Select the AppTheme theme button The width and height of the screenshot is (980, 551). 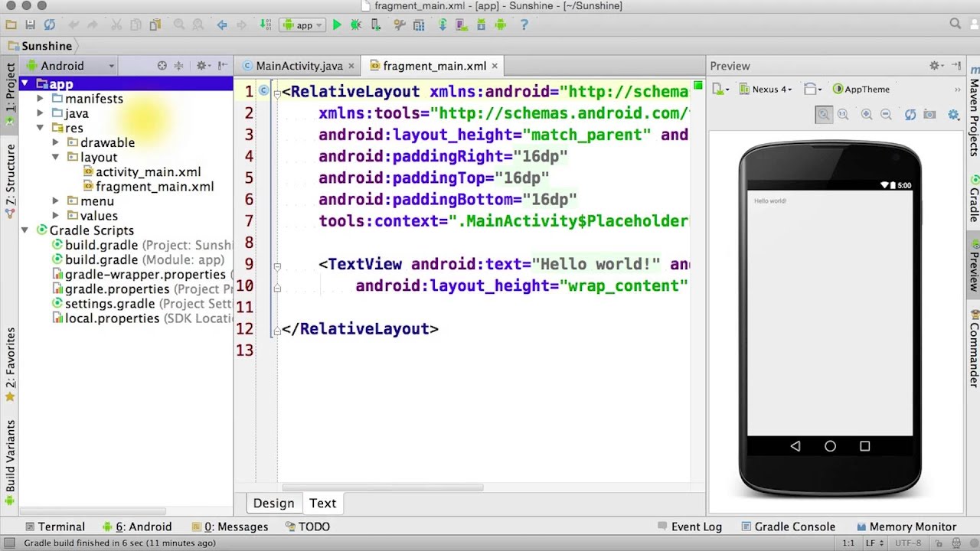click(x=861, y=89)
